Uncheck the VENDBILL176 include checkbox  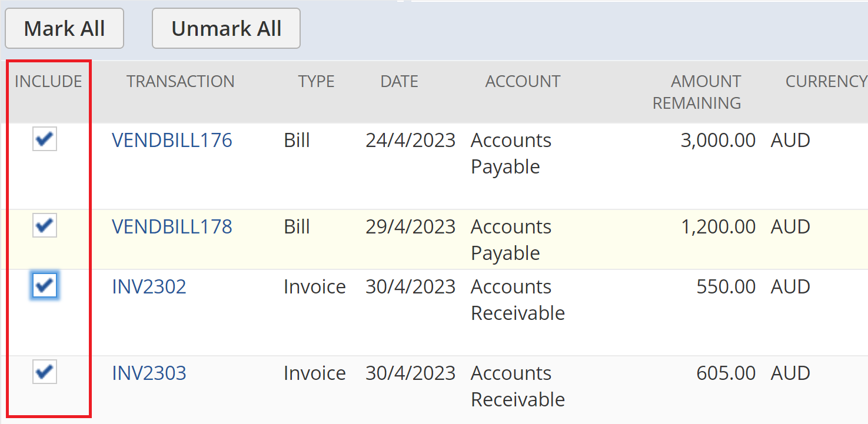[x=45, y=140]
